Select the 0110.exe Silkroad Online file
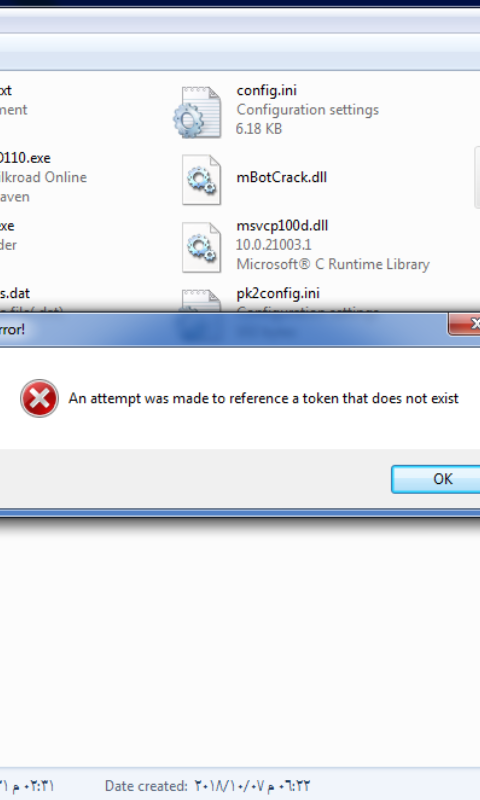Image resolution: width=480 pixels, height=800 pixels. point(43,177)
